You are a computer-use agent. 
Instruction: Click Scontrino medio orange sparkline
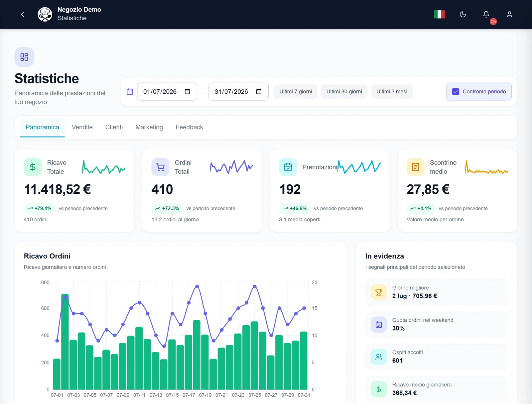tap(487, 167)
